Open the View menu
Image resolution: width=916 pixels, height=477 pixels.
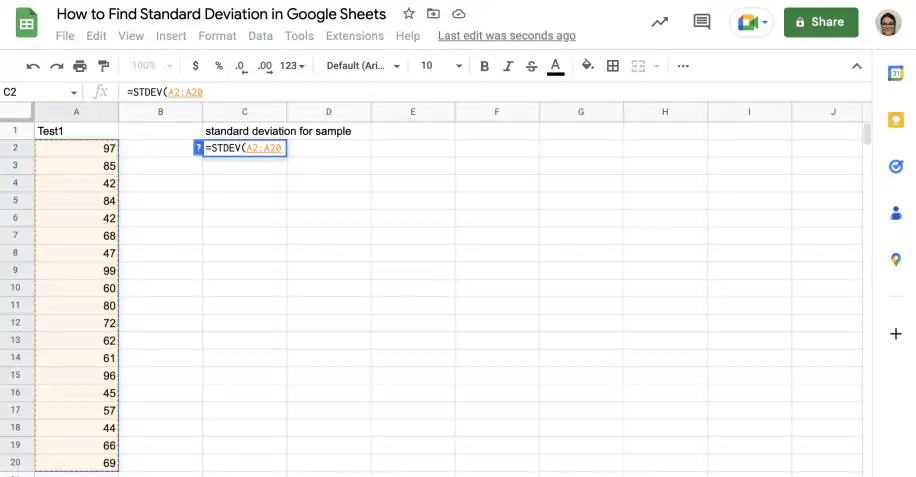click(x=131, y=36)
